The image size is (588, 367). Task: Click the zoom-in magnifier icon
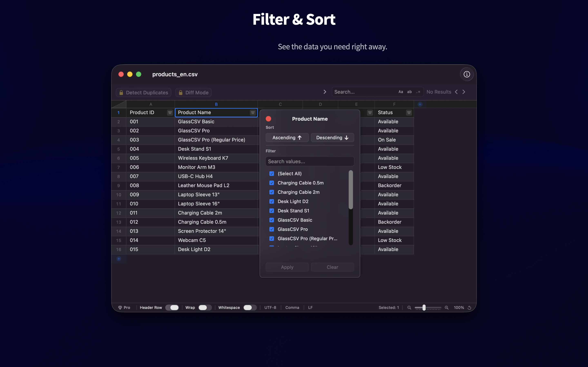pyautogui.click(x=447, y=307)
